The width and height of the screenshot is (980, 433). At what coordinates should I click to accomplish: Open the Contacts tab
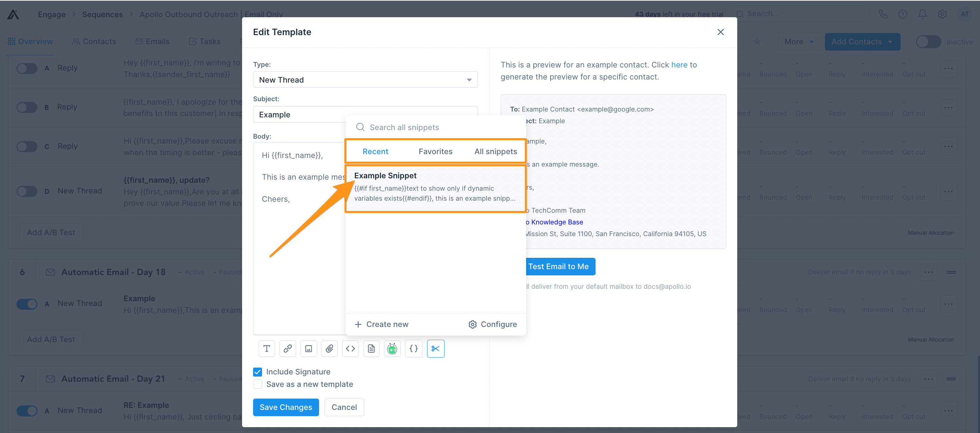(x=94, y=41)
